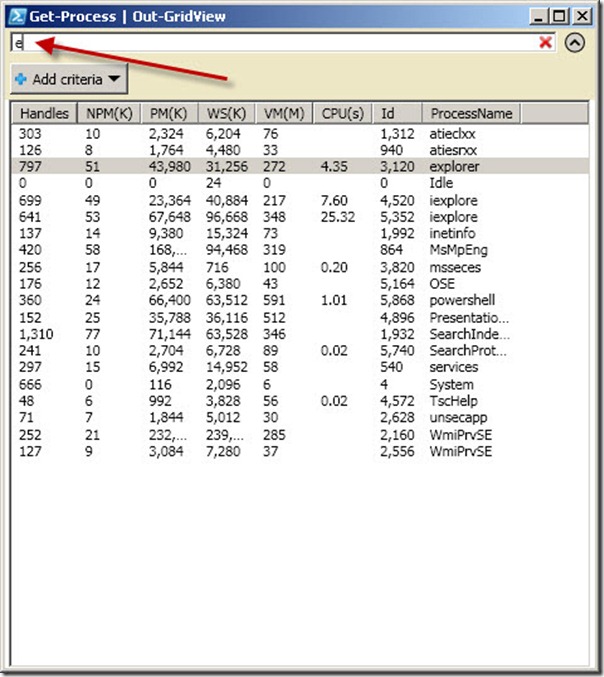Sort by the ProcessName column header
Viewport: 604px width, 677px height.
[x=471, y=114]
